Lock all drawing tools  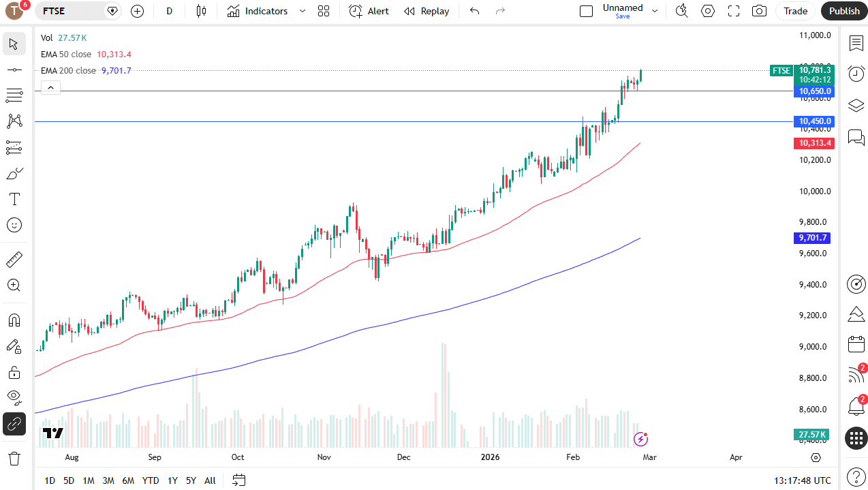[14, 372]
